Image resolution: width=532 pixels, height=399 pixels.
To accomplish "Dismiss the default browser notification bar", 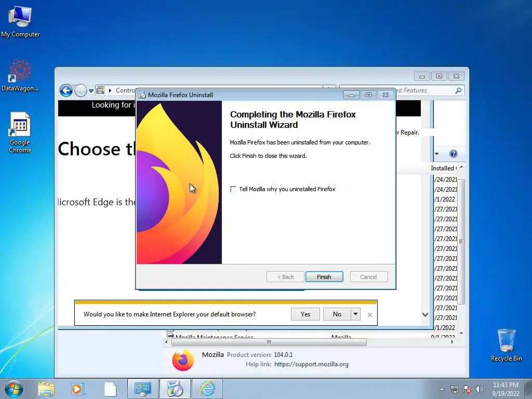I will pyautogui.click(x=370, y=315).
